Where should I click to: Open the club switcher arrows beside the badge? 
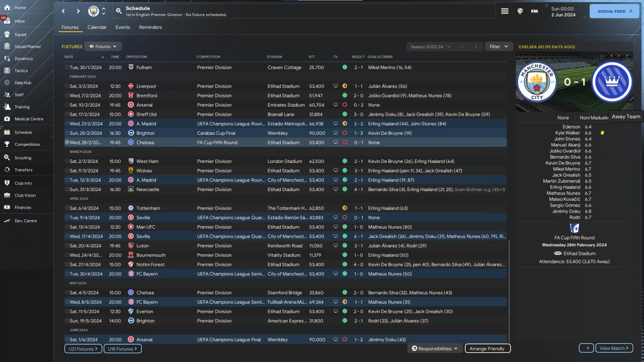click(x=104, y=11)
